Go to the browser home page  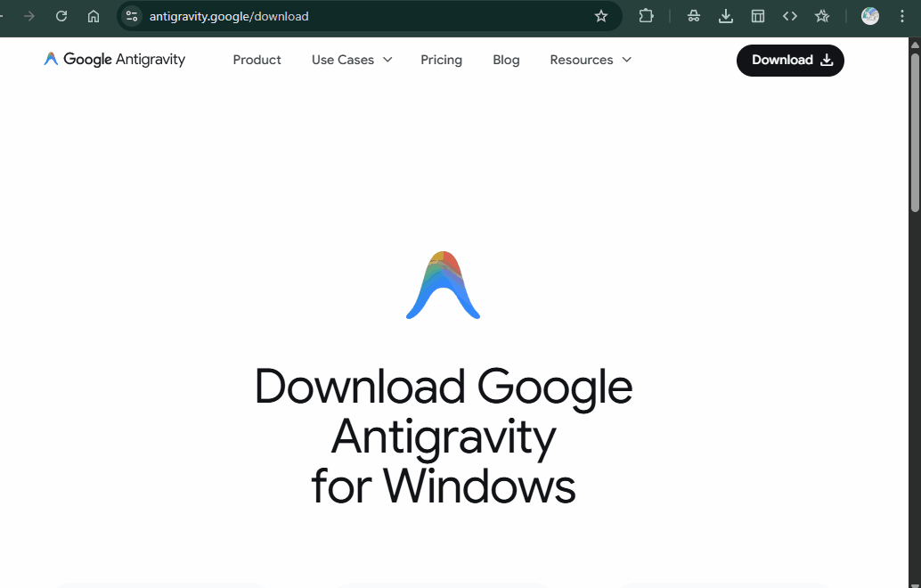(94, 16)
